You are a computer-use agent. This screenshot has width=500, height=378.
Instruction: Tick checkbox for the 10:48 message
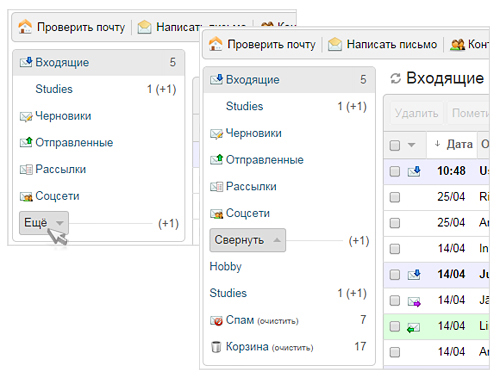tap(395, 171)
